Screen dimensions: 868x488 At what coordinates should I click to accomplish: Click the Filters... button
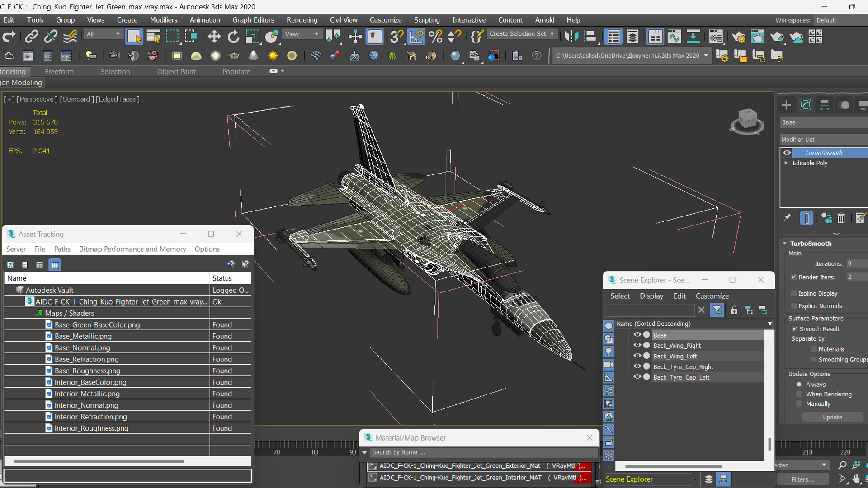(x=802, y=479)
